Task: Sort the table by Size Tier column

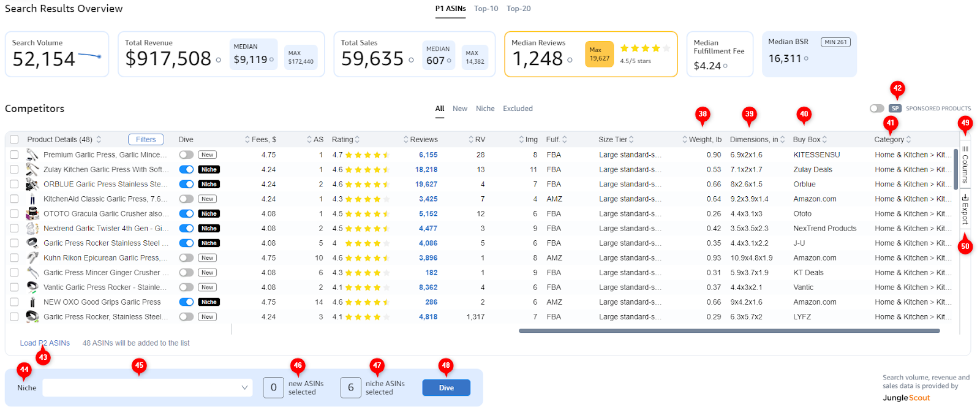Action: tap(616, 140)
